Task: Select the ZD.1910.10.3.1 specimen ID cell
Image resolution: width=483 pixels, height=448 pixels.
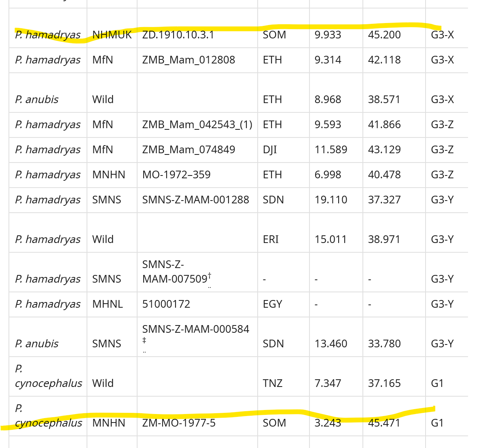Action: pyautogui.click(x=178, y=35)
